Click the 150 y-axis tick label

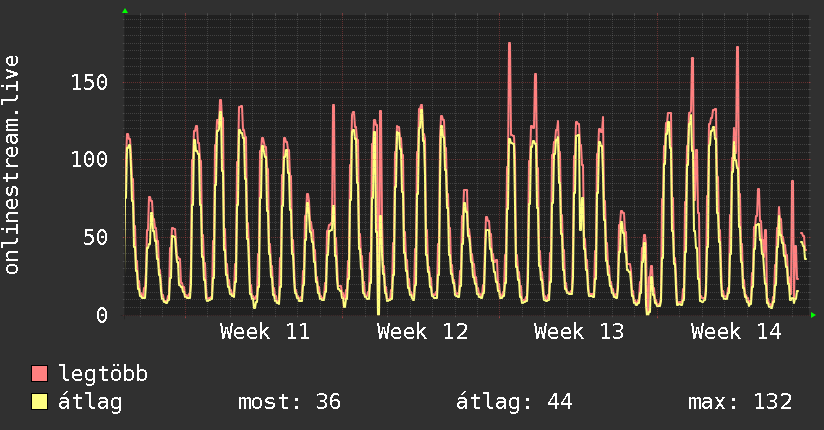[89, 82]
